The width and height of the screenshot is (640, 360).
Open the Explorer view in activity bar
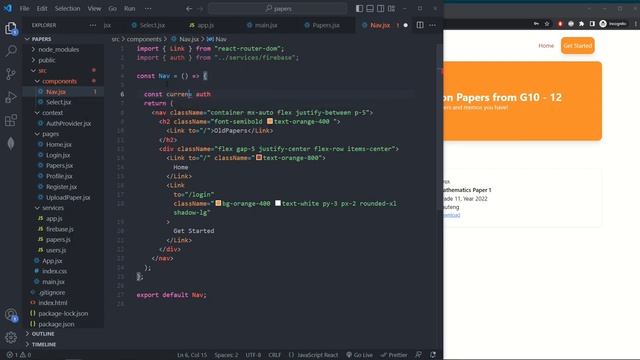[11, 28]
